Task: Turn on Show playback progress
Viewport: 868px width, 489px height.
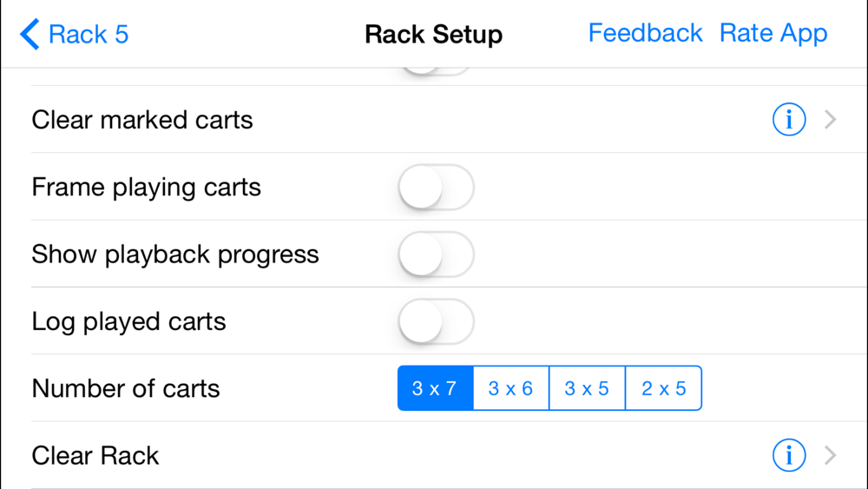Action: pos(436,254)
